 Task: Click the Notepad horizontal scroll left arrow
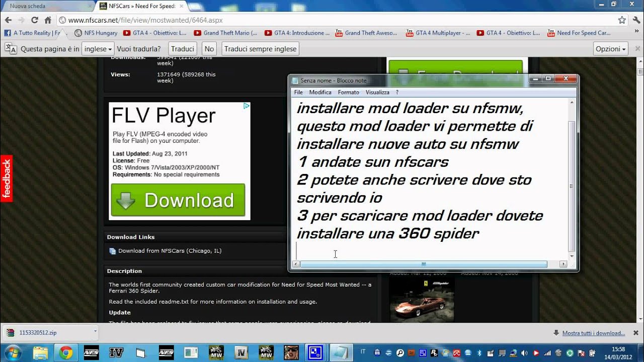click(296, 264)
